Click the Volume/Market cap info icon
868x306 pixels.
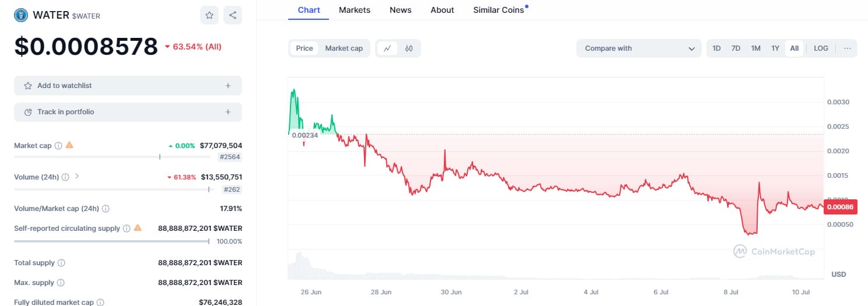click(x=106, y=209)
